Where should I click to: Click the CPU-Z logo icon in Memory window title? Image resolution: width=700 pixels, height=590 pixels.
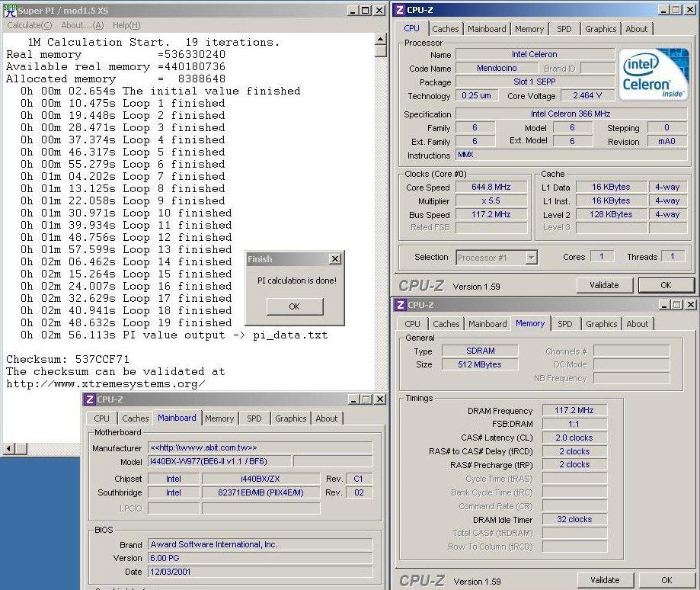click(x=401, y=305)
